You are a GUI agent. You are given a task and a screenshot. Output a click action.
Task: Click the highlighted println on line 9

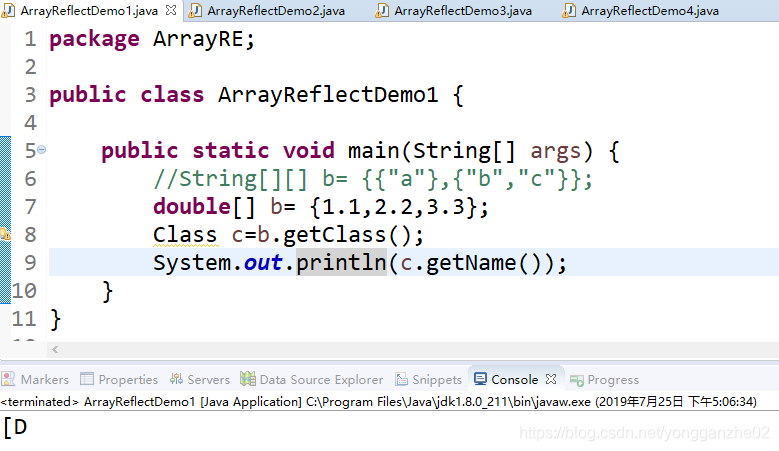[341, 263]
